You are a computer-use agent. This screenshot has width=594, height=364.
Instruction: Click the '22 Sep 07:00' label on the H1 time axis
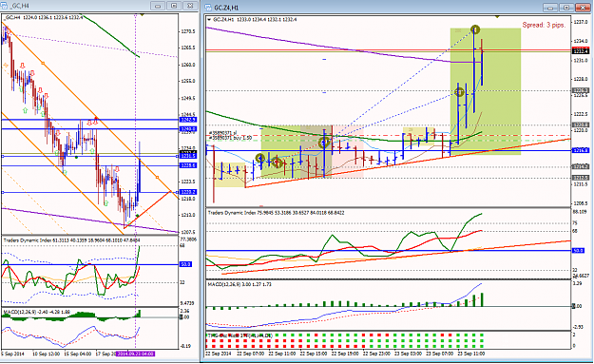[x=250, y=354]
